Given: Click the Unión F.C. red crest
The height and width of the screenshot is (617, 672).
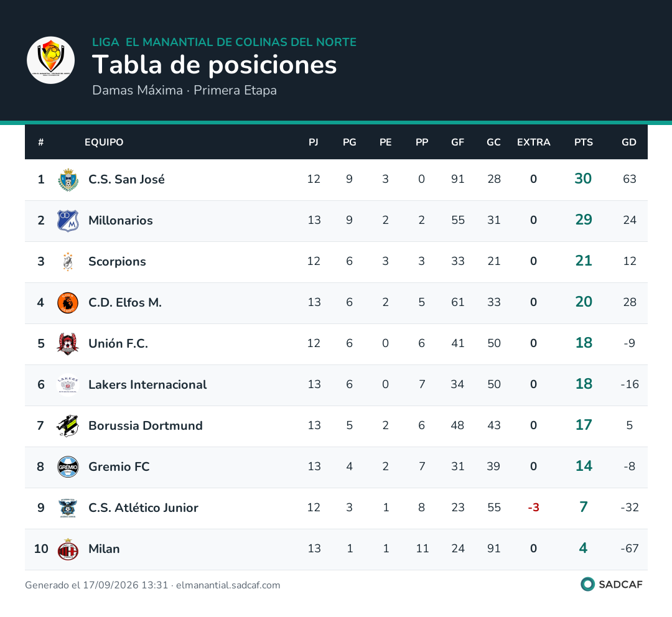Looking at the screenshot, I should tap(68, 343).
